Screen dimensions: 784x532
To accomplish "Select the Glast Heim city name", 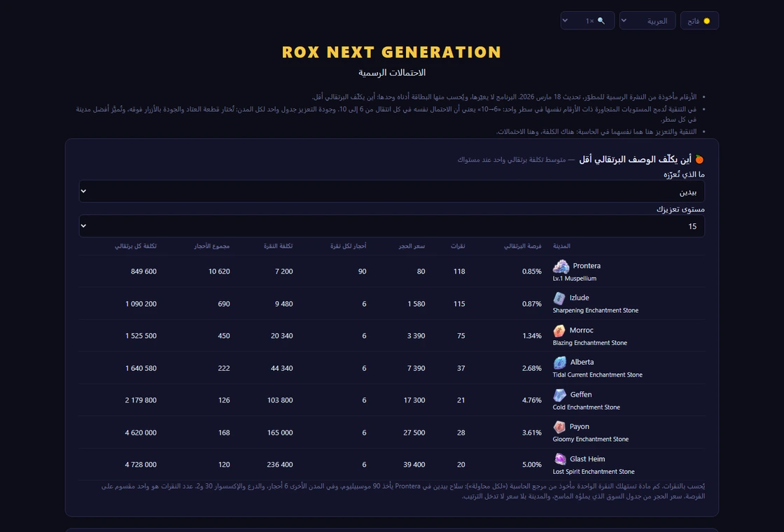I will [x=587, y=459].
